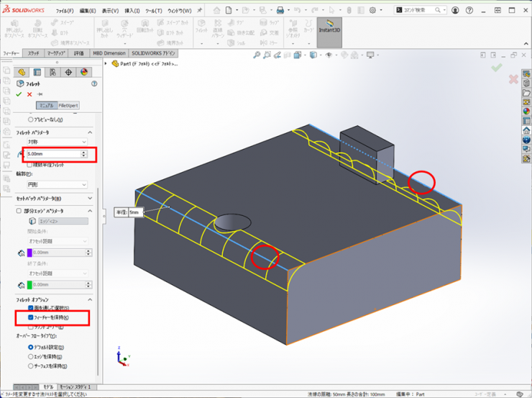Switch to the FilletXpert mode button
This screenshot has width=532, height=398.
click(68, 106)
